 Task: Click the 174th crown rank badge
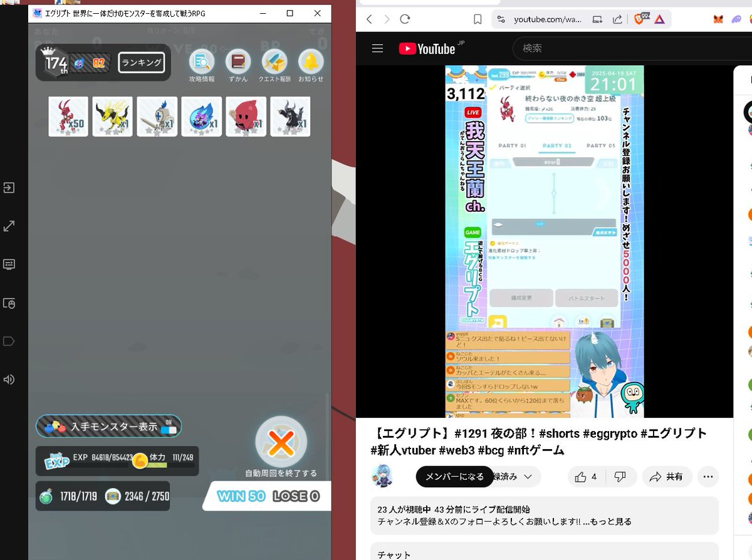(56, 62)
